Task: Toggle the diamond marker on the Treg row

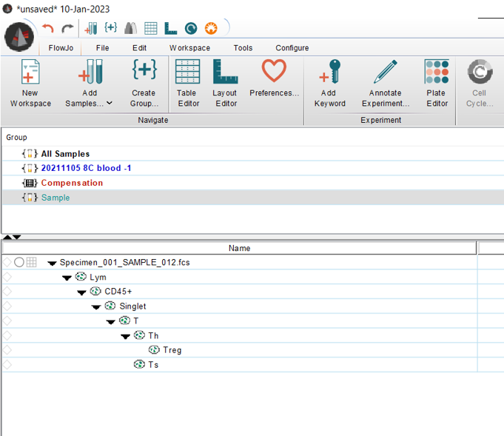Action: point(7,350)
